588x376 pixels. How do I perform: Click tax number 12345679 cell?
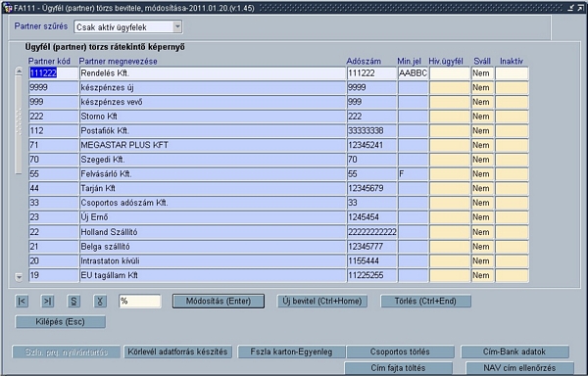(371, 188)
